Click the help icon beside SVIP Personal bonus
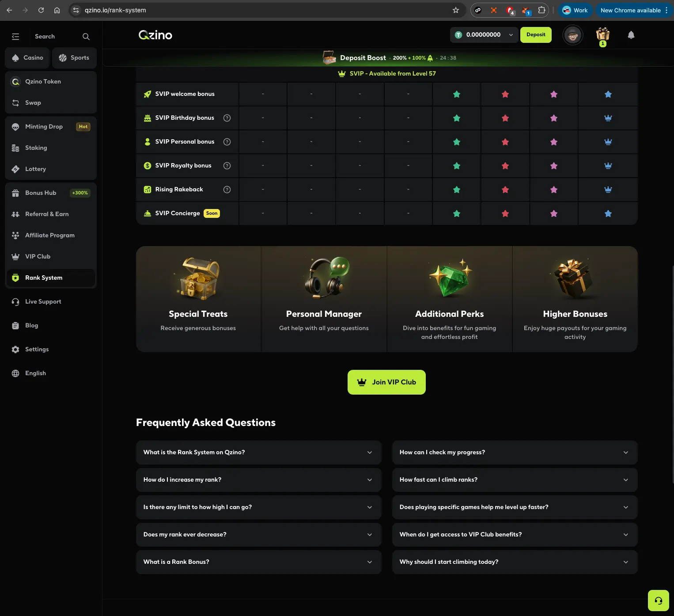Image resolution: width=674 pixels, height=616 pixels. (x=227, y=142)
